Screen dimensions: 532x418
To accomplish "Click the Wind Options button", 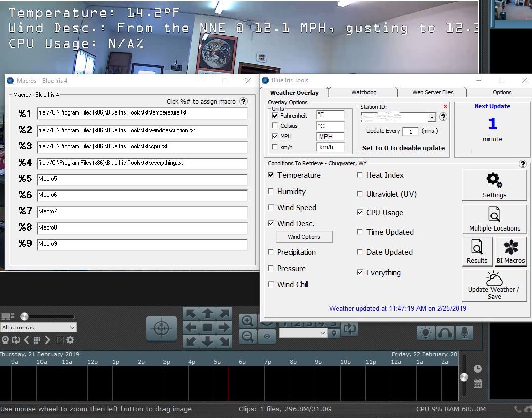I will pyautogui.click(x=304, y=237).
